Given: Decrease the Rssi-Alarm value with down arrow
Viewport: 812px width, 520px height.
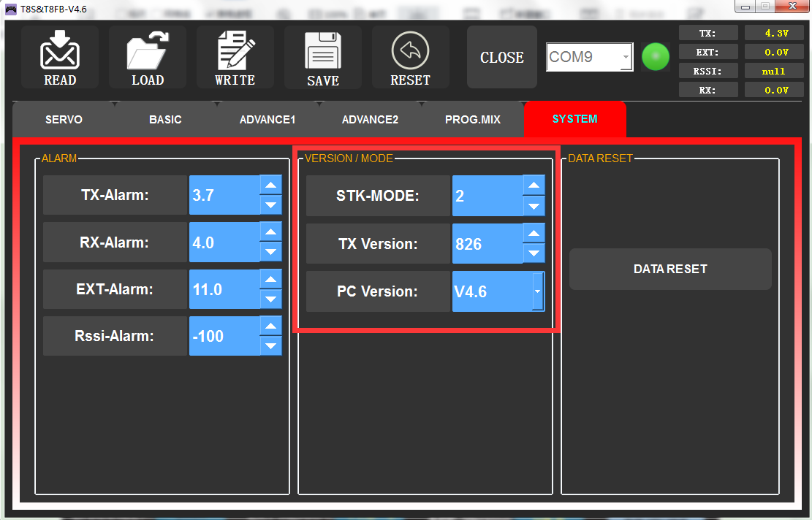Looking at the screenshot, I should coord(271,345).
